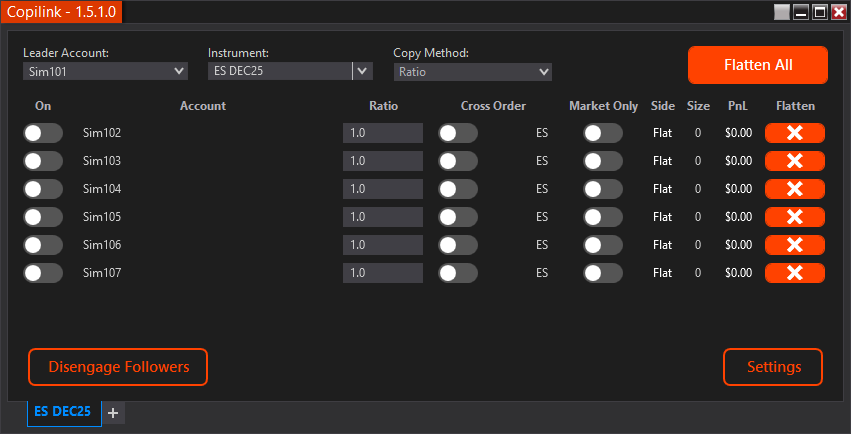
Task: Expand the Instrument selector arrow
Action: pyautogui.click(x=362, y=71)
